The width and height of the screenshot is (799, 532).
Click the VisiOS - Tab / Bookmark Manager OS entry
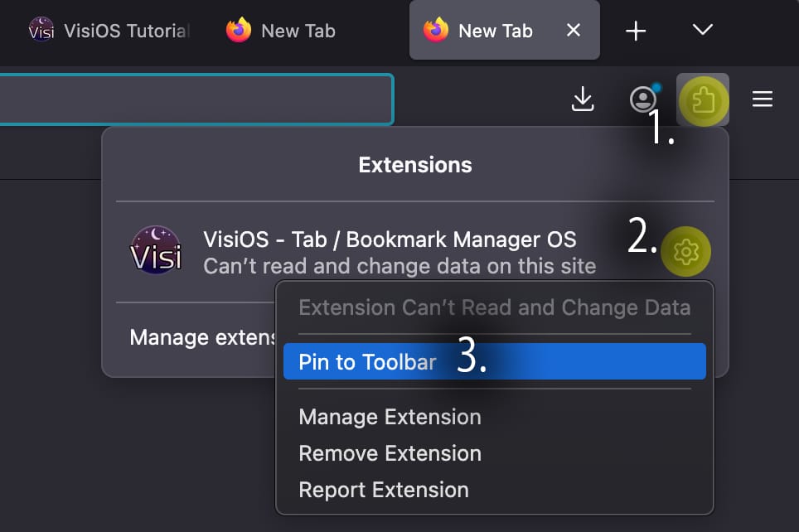tap(390, 239)
